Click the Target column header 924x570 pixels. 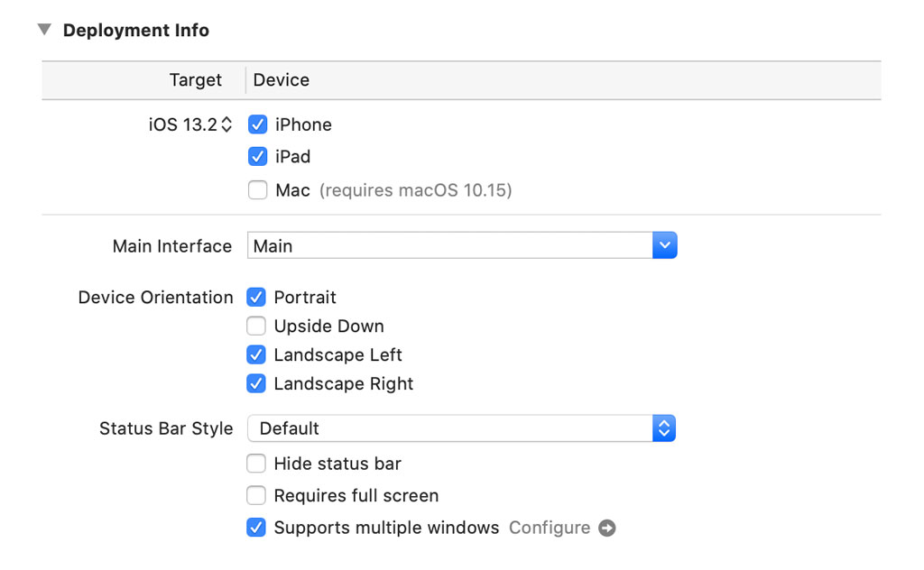click(x=195, y=80)
